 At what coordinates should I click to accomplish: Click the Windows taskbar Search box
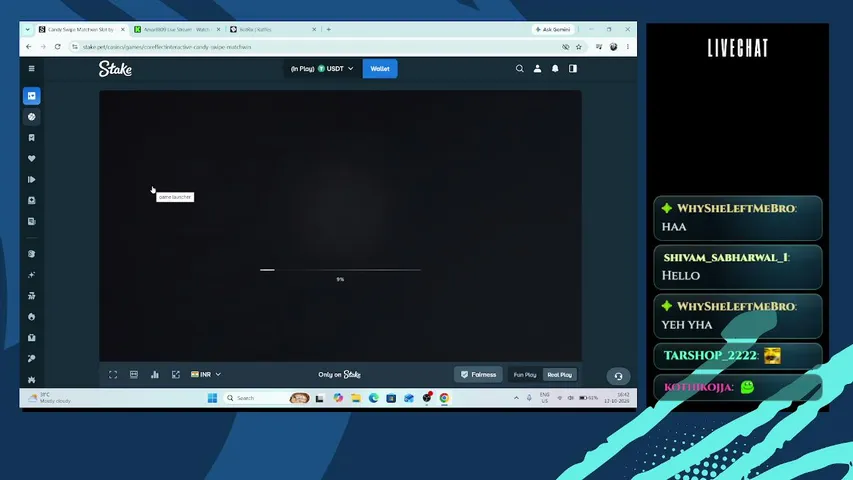[267, 398]
